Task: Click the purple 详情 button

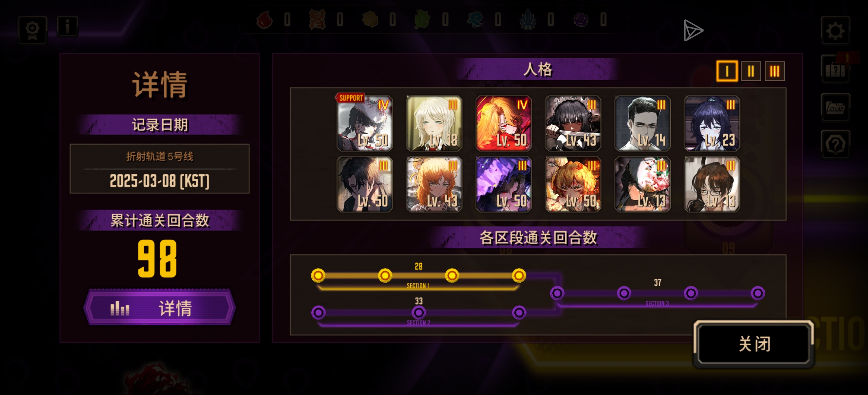Action: (x=160, y=308)
